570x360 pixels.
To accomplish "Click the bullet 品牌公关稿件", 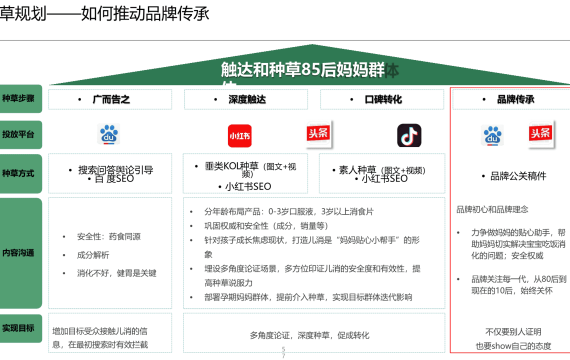I will pyautogui.click(x=518, y=176).
